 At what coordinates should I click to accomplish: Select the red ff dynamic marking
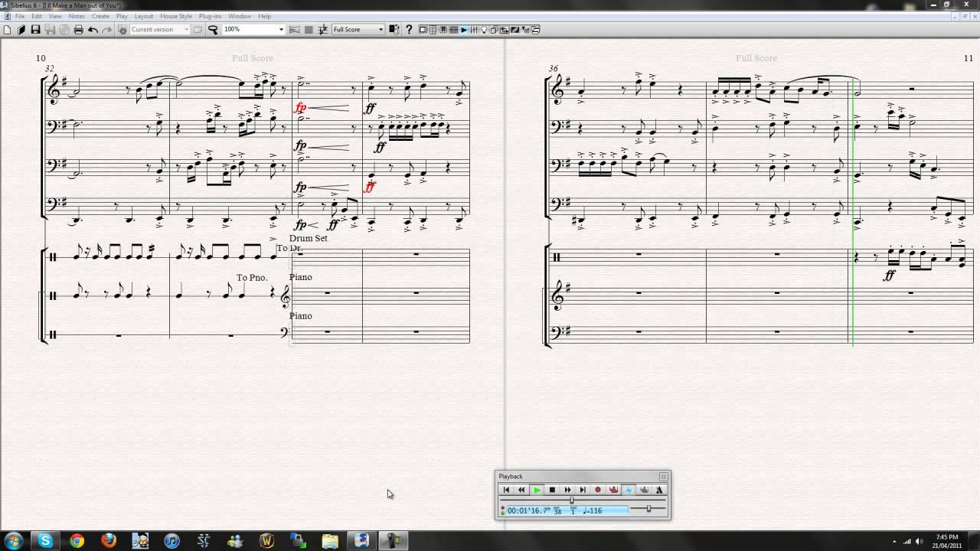[370, 187]
